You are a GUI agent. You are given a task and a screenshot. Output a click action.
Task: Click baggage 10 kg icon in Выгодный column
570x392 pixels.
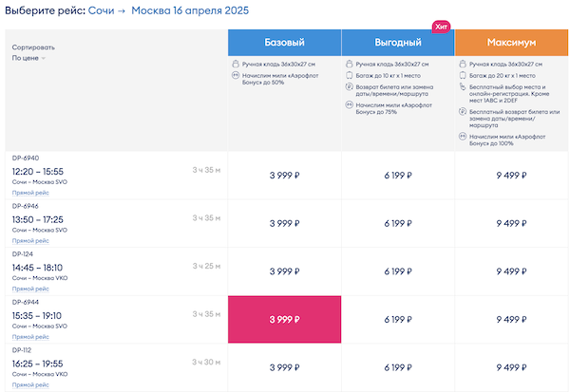click(349, 75)
